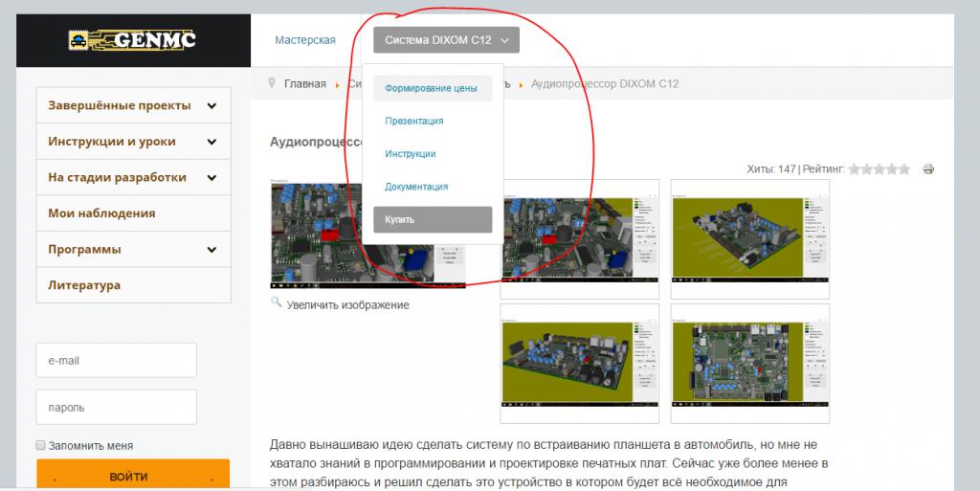Image resolution: width=980 pixels, height=491 pixels.
Task: Rate article with the third star
Action: click(880, 169)
